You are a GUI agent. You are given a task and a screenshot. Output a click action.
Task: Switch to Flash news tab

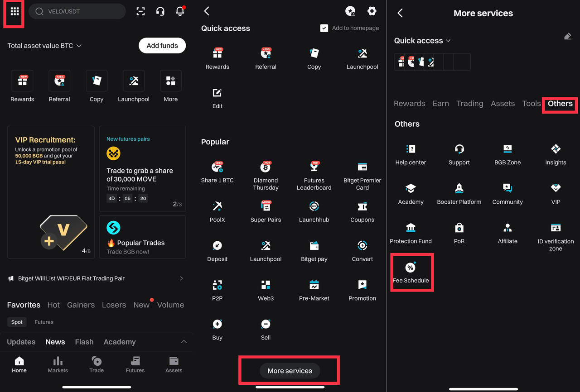tap(84, 342)
